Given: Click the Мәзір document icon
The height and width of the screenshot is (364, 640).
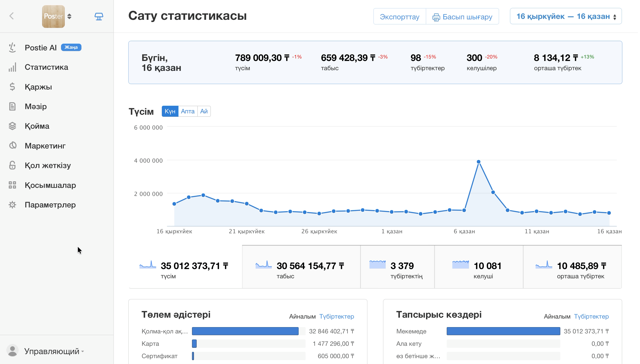Looking at the screenshot, I should pyautogui.click(x=12, y=106).
